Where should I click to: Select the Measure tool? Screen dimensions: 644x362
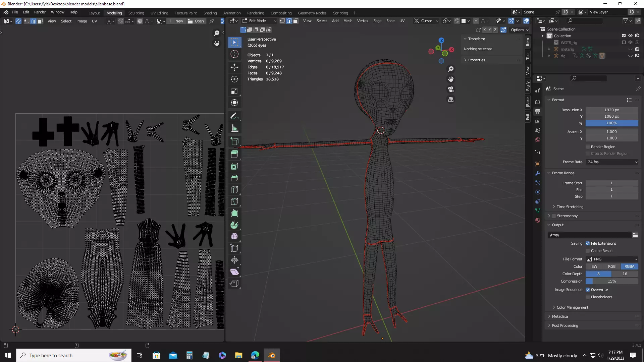click(234, 128)
